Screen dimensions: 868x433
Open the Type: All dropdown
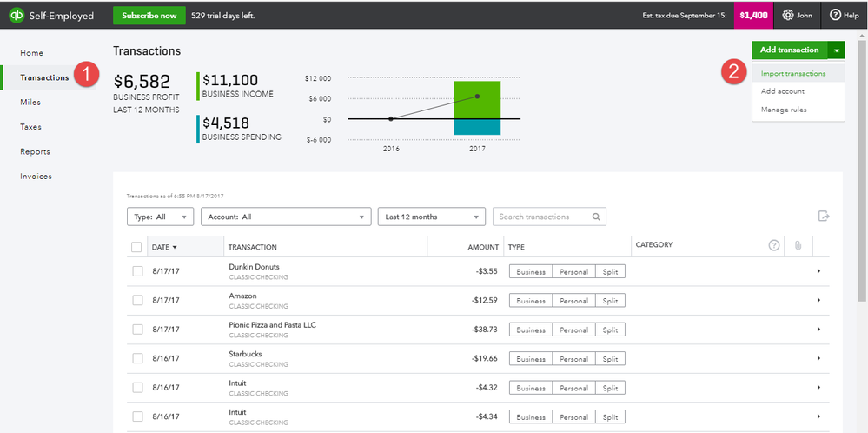pyautogui.click(x=160, y=216)
